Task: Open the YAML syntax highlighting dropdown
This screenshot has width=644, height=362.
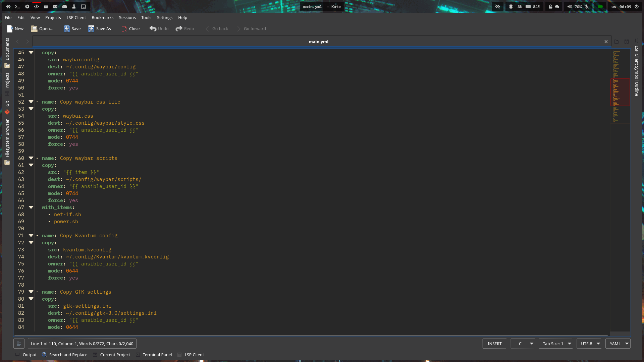Action: pos(618,344)
